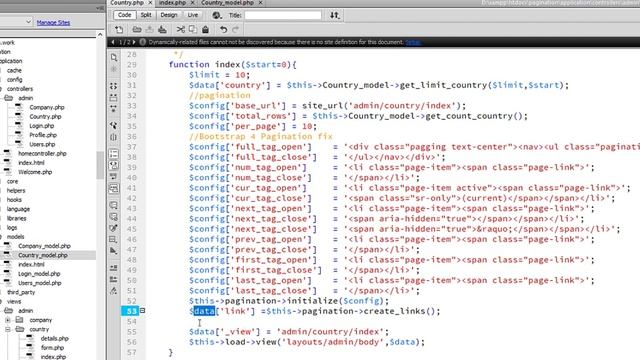The width and height of the screenshot is (640, 360).
Task: Open the Country_model.php document tab
Action: click(x=227, y=3)
